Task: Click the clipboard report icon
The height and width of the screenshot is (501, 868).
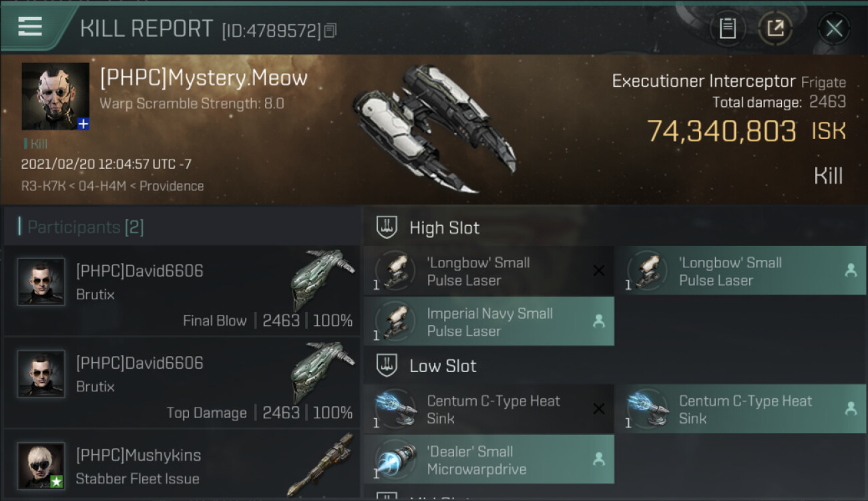Action: (x=727, y=28)
